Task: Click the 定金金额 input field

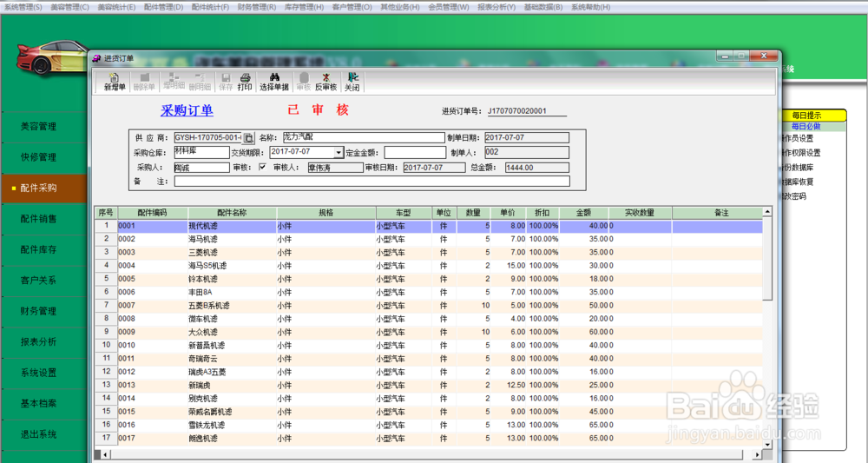Action: pyautogui.click(x=415, y=152)
